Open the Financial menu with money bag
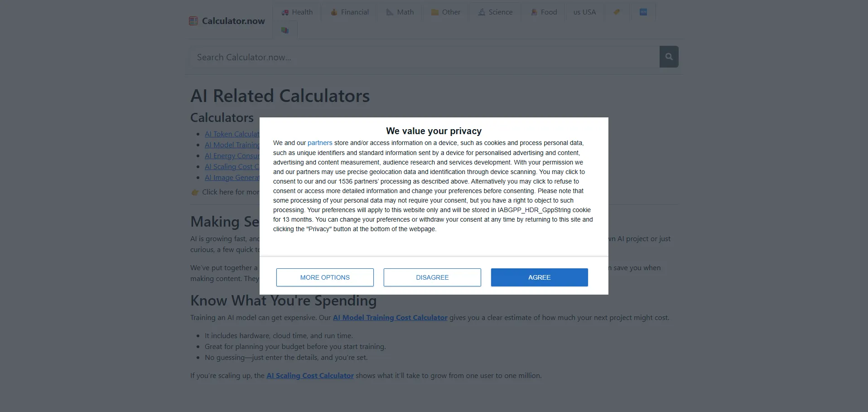868x412 pixels. tap(349, 12)
